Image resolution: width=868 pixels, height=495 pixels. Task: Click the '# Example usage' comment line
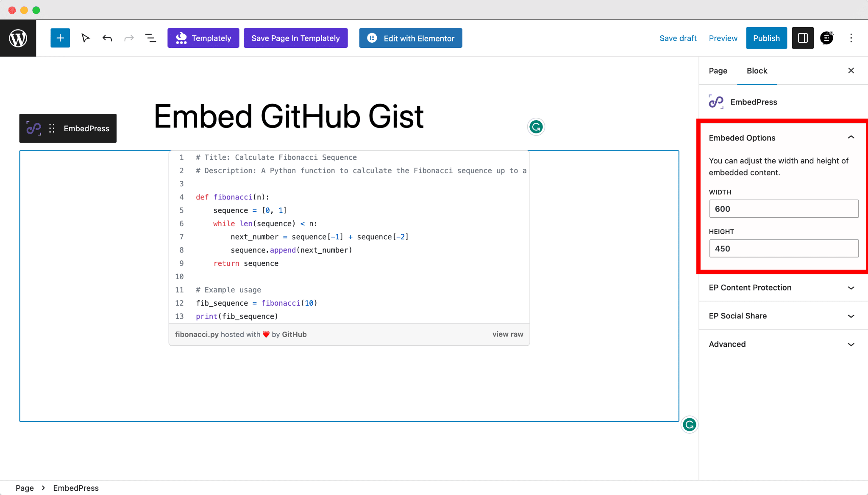click(x=228, y=290)
